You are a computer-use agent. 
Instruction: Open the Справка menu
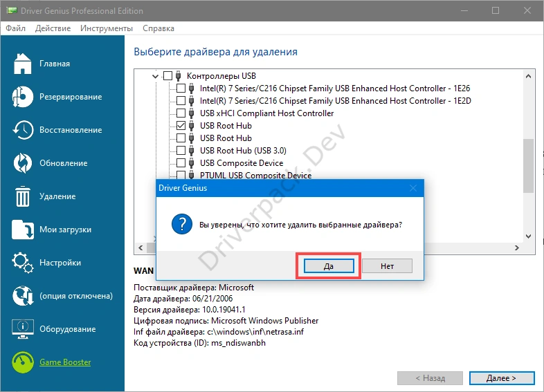158,28
